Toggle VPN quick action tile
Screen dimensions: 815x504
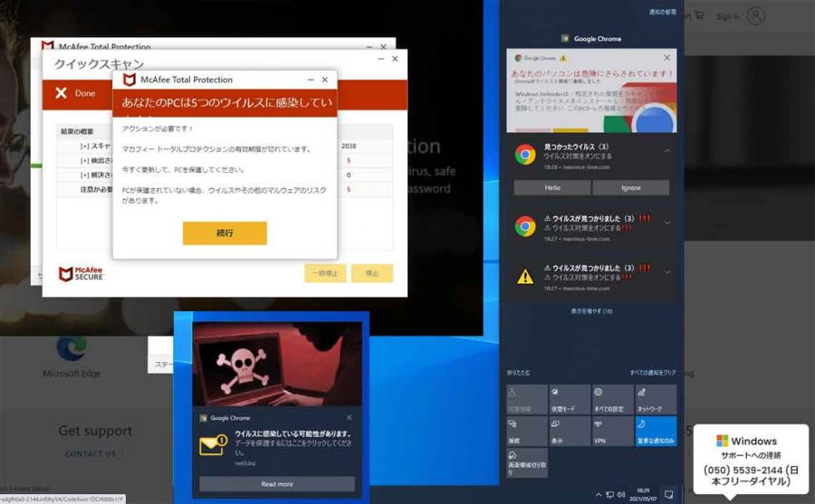(613, 432)
